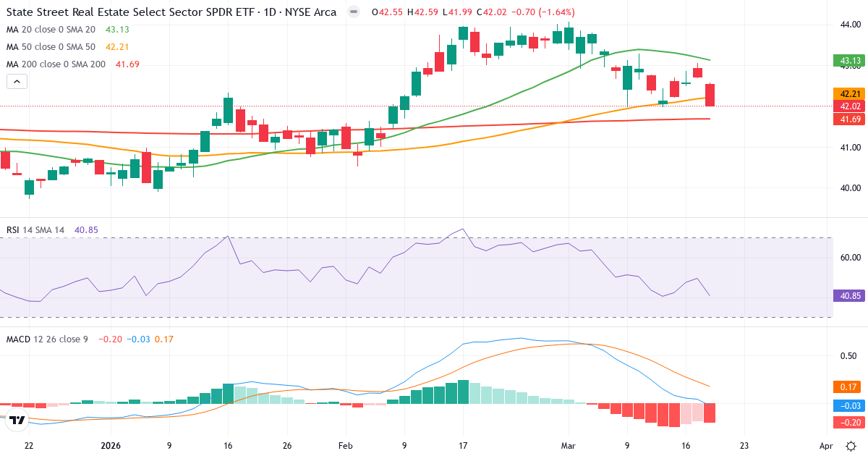Click the red -0.20 MACD value tag
Screen dimensions: 868x456
(x=846, y=424)
